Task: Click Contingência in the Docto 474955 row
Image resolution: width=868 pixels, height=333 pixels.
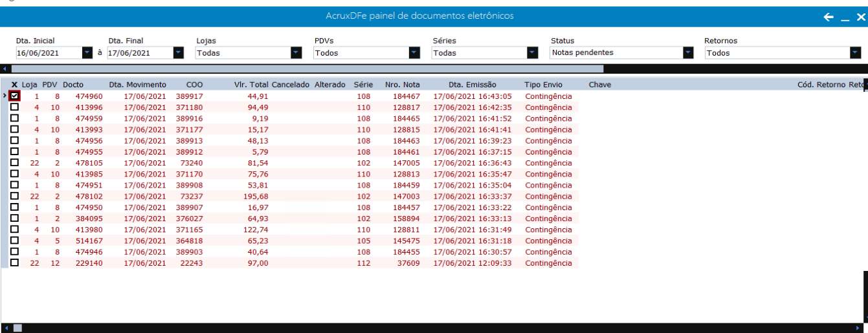Action: click(x=548, y=152)
